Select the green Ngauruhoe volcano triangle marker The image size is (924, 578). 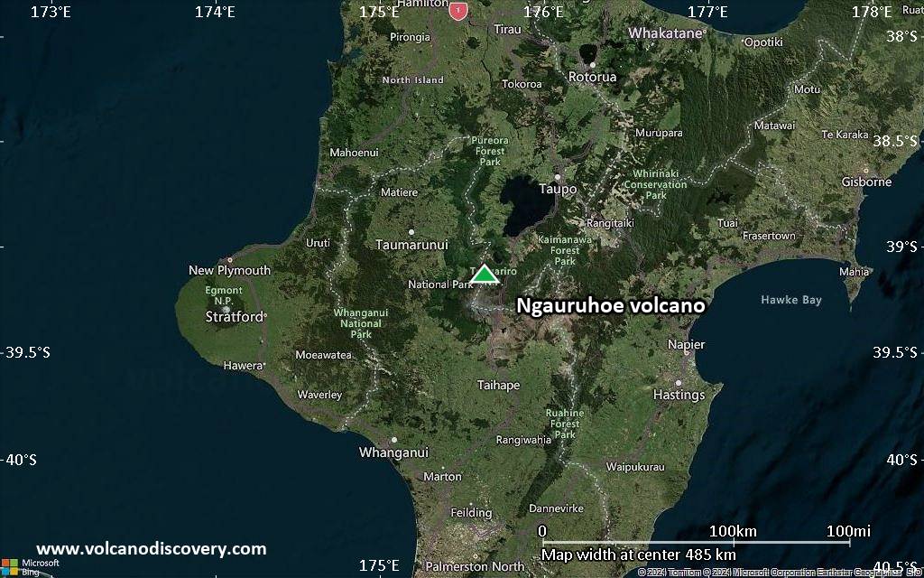tap(484, 275)
